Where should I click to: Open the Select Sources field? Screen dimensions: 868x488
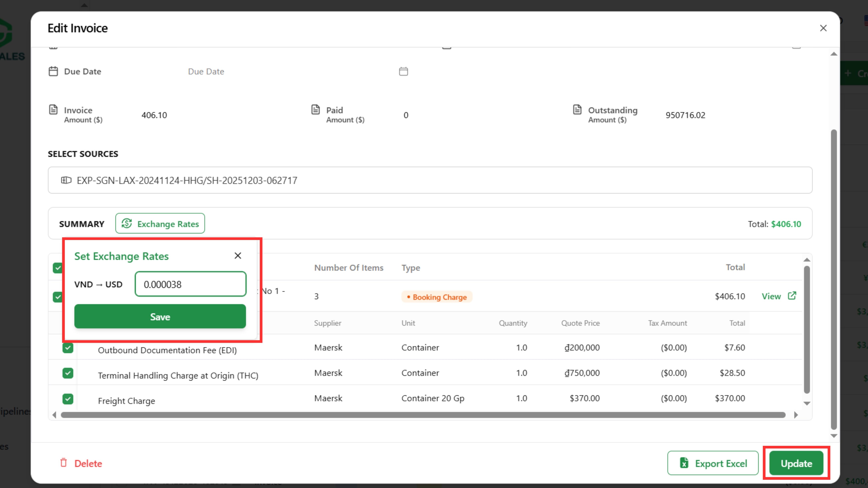pyautogui.click(x=430, y=180)
